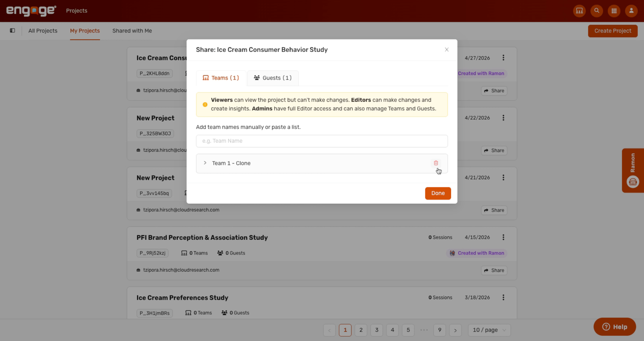
Task: Click 0 Teams in PFI Brand study
Action: [195, 253]
